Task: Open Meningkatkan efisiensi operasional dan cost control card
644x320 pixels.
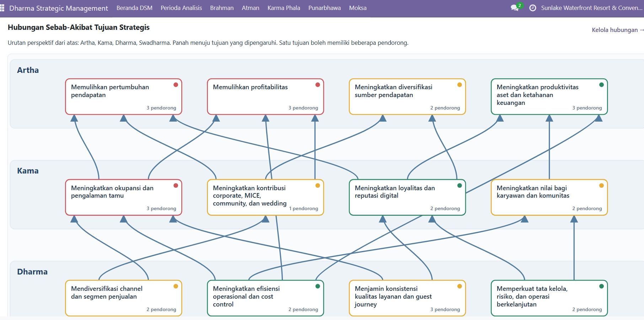Action: coord(265,298)
